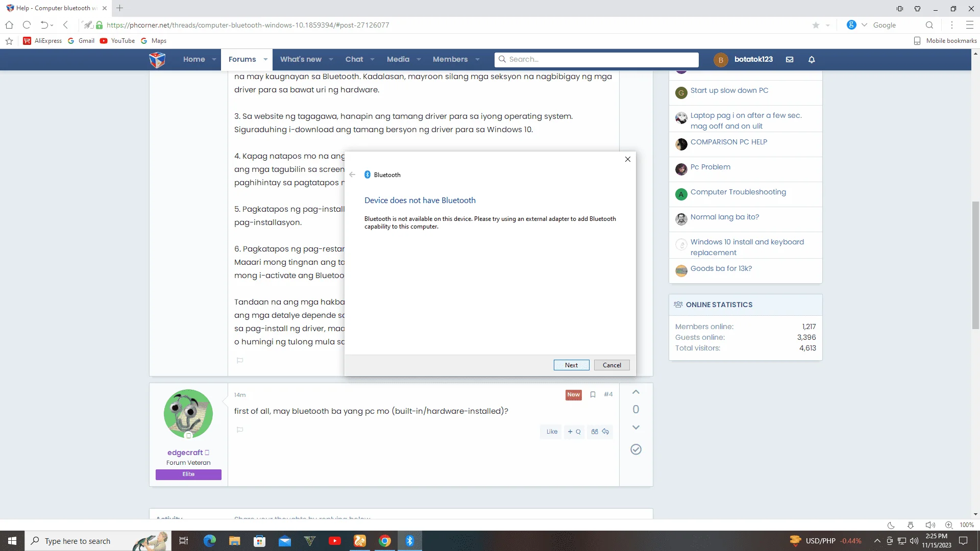Open thread 'Goods ba for 13k?'
Image resolution: width=980 pixels, height=551 pixels.
(x=721, y=269)
